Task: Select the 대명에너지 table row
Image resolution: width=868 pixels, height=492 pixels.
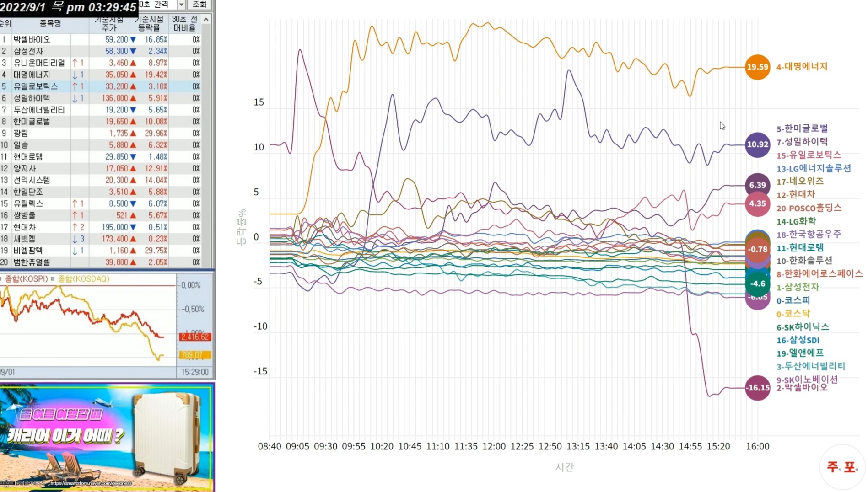Action: pos(100,75)
